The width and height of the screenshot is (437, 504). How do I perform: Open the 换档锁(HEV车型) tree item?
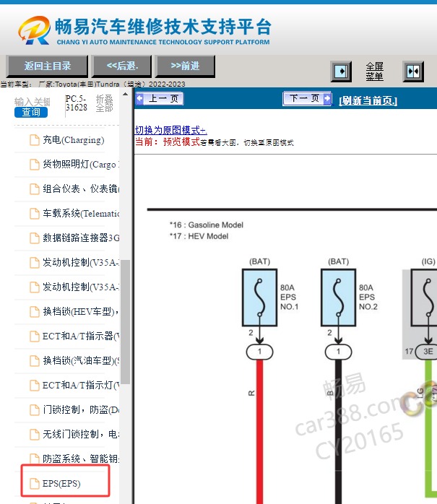click(x=80, y=311)
